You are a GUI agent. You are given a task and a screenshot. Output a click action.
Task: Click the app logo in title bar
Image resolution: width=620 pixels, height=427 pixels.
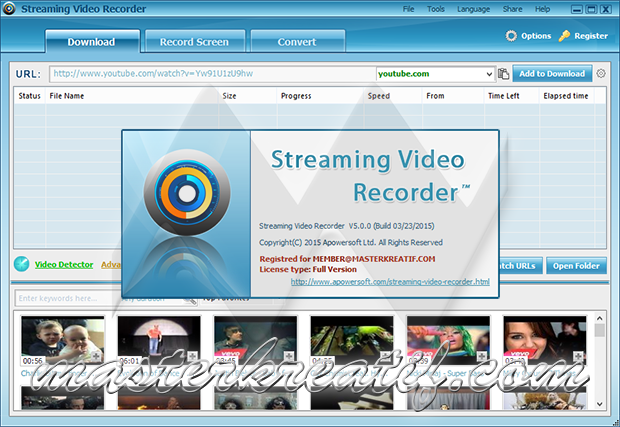point(8,8)
